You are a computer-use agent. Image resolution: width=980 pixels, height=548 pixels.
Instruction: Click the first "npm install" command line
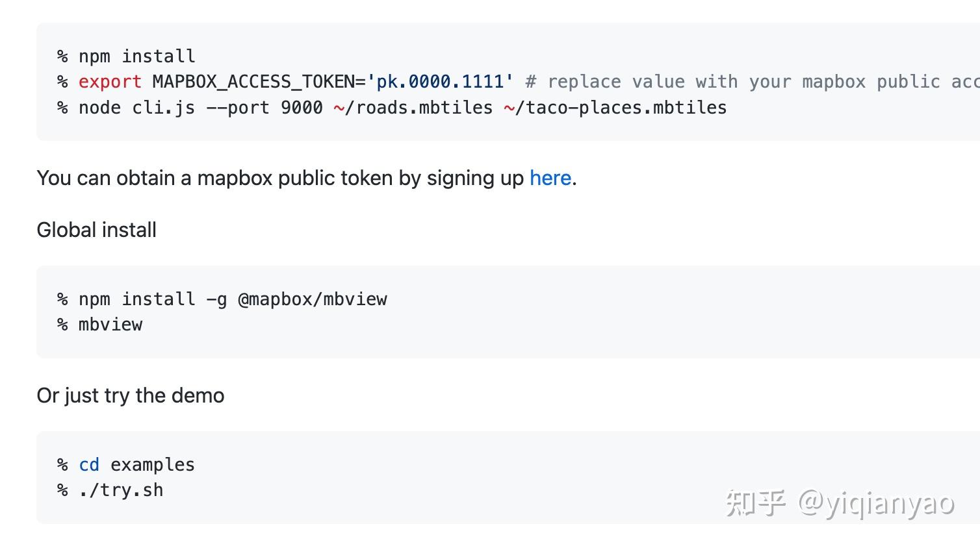[x=136, y=56]
